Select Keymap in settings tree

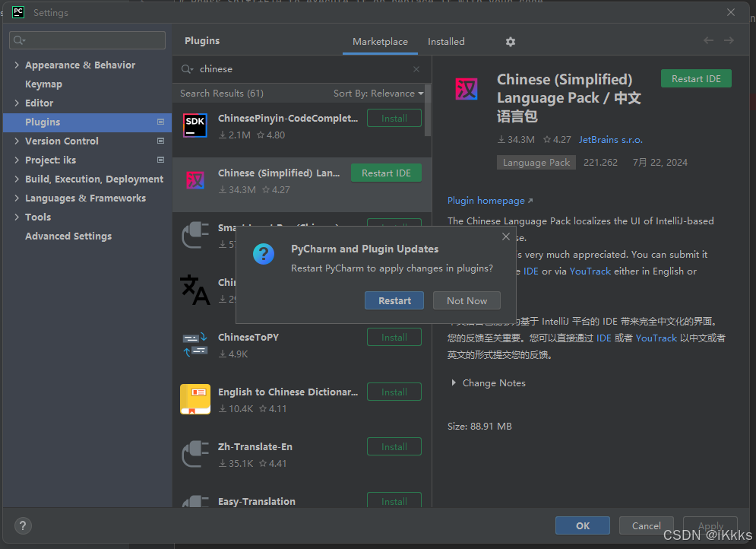point(43,84)
